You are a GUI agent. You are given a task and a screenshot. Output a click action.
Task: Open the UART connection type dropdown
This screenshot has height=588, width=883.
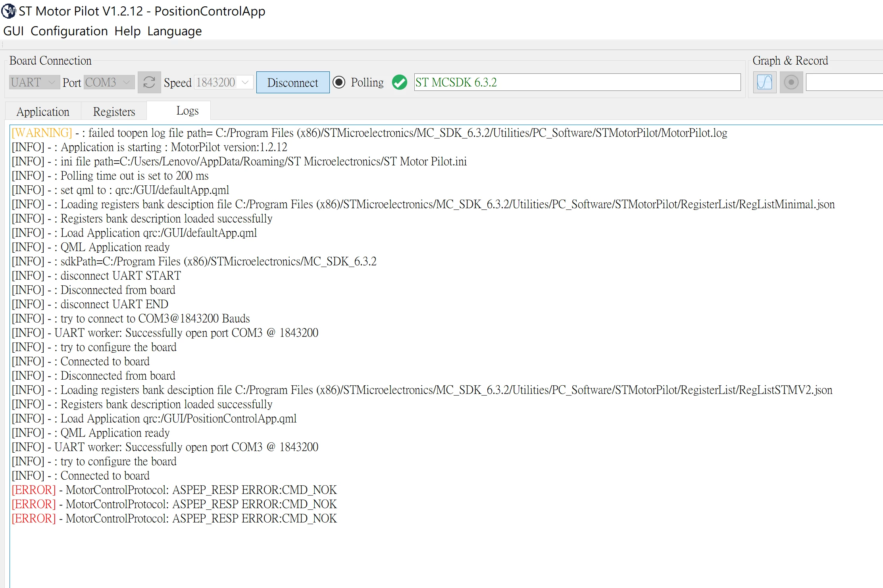pyautogui.click(x=34, y=83)
